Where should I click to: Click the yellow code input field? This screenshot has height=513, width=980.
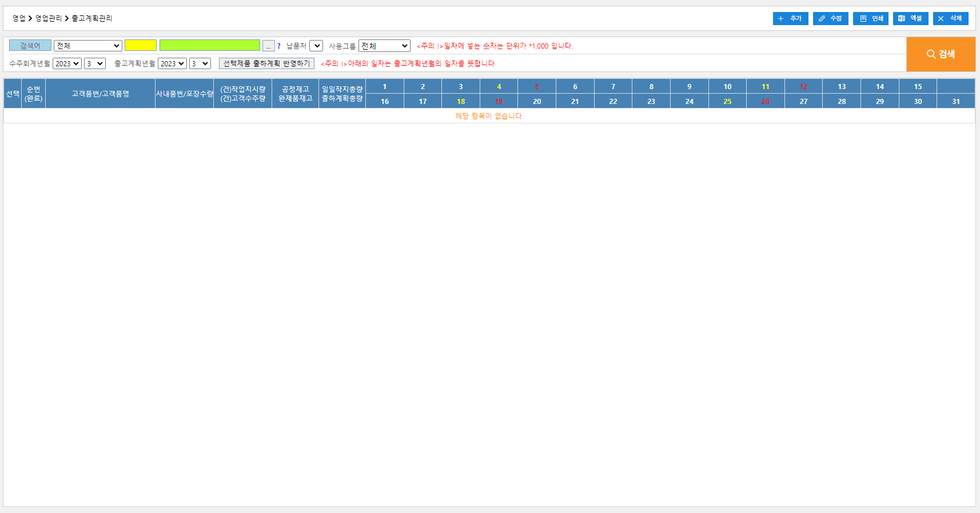(x=141, y=45)
